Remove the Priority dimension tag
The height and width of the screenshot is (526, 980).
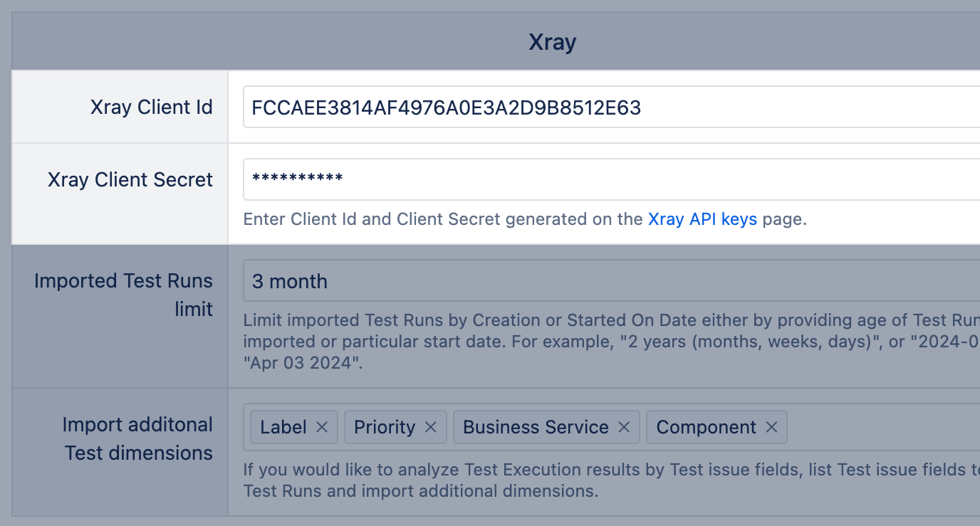point(430,427)
